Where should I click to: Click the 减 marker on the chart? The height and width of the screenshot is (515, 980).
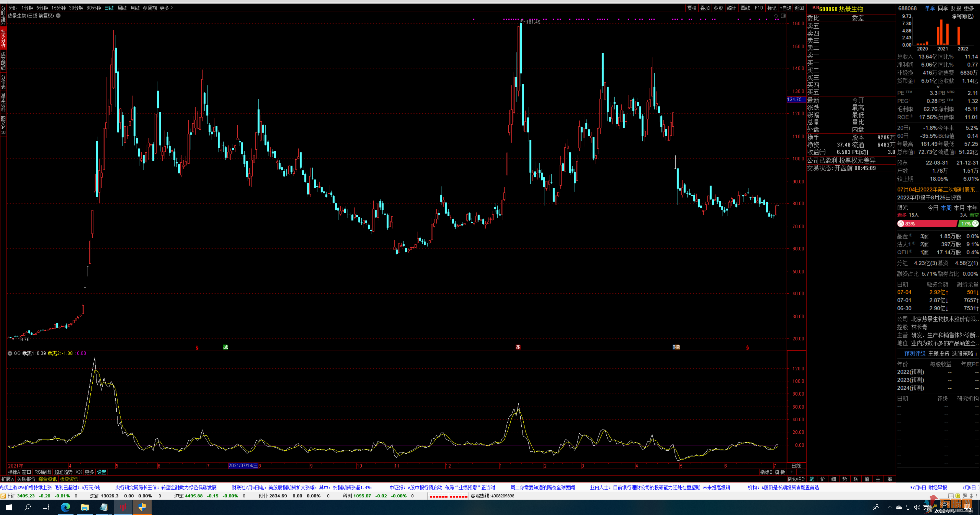pyautogui.click(x=226, y=347)
